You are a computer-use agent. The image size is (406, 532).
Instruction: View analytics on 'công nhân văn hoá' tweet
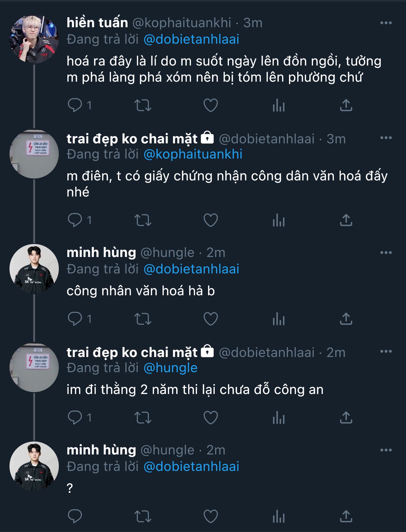coord(279,319)
